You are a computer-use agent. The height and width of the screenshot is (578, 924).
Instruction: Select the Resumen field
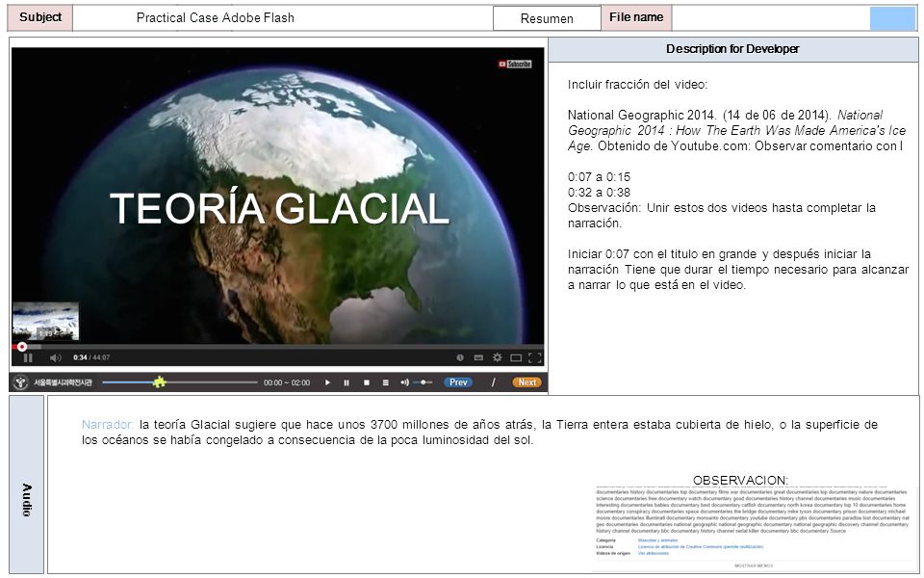point(547,18)
